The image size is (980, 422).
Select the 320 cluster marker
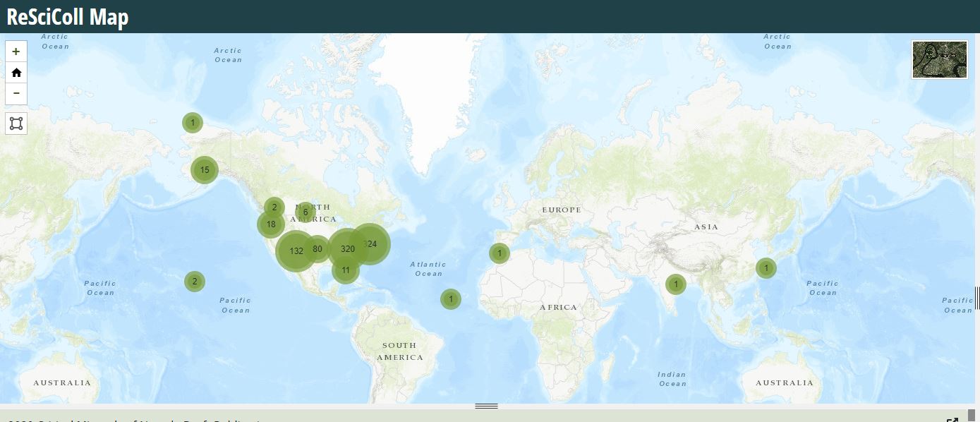pyautogui.click(x=347, y=249)
